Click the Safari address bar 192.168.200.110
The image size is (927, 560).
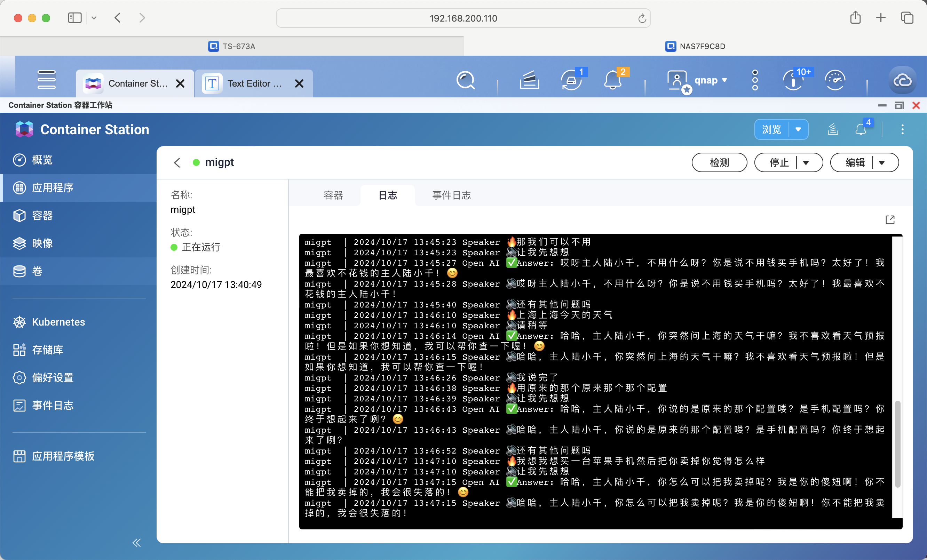point(463,18)
